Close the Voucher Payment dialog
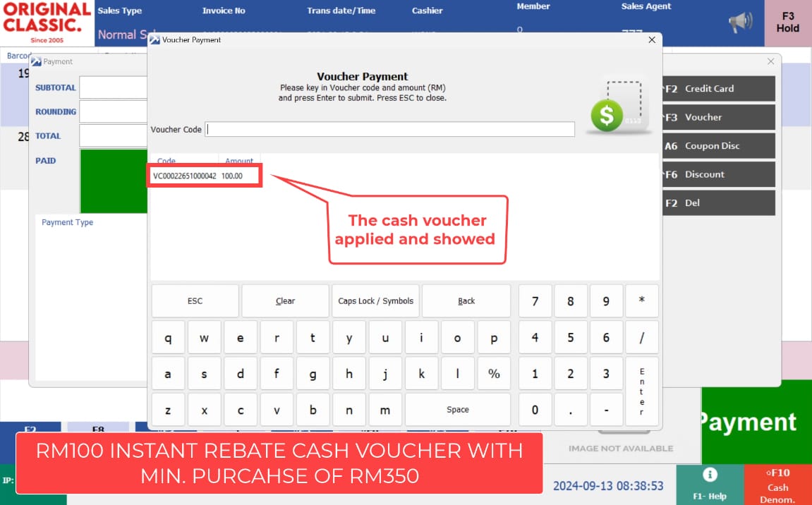 coord(652,40)
